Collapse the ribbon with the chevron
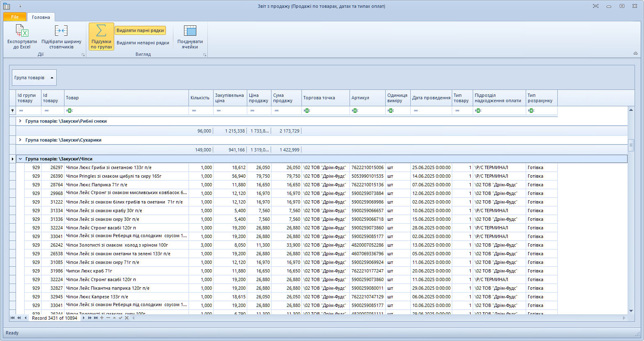 635,53
